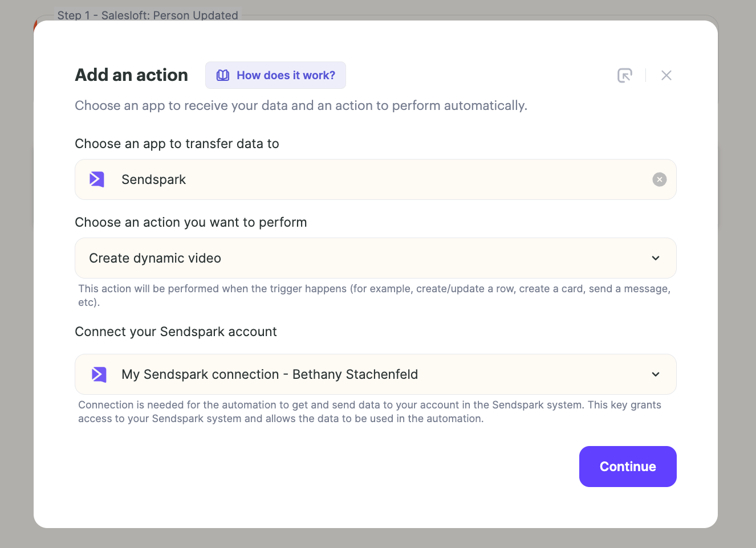Click the 'Connection is needed for the automation' help text

369,411
